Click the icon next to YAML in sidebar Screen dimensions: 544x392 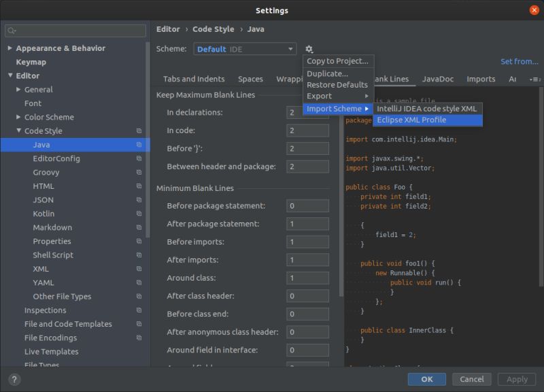(x=139, y=282)
